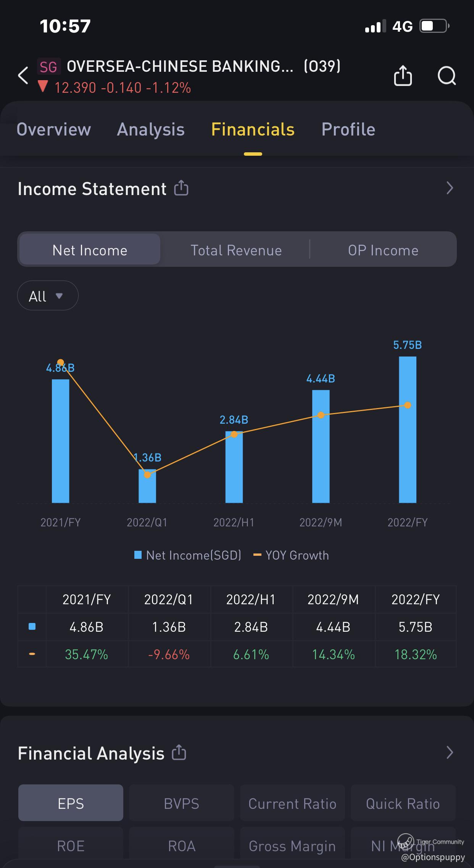Share the Income Statement section

click(x=181, y=188)
